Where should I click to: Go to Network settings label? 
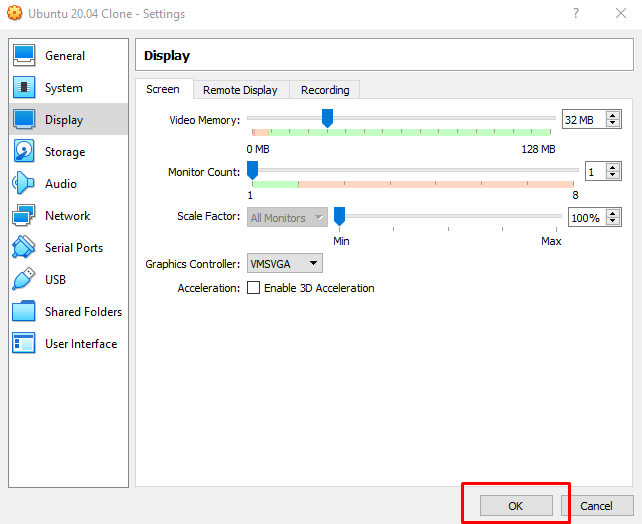[x=68, y=216]
